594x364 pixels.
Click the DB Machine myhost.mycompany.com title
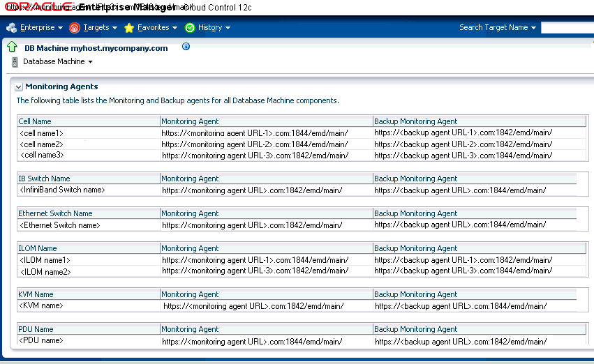pyautogui.click(x=96, y=48)
